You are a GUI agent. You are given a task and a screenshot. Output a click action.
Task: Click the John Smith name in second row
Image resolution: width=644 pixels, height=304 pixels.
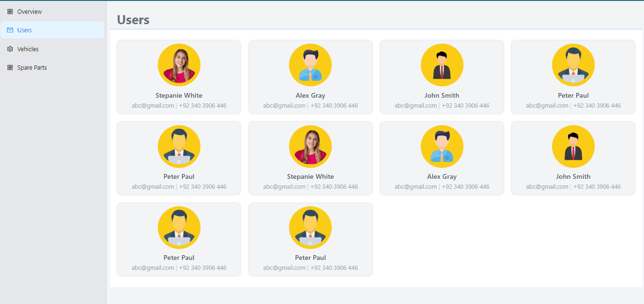point(573,176)
